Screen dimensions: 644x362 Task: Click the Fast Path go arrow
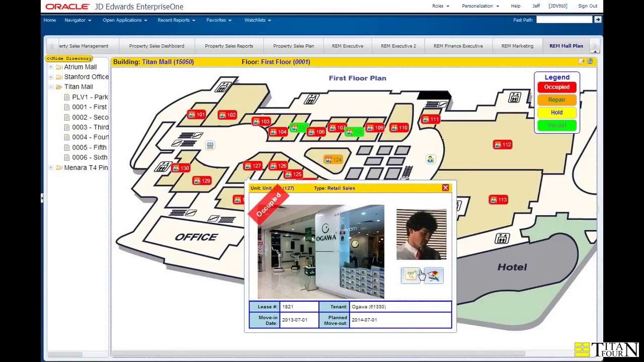598,20
